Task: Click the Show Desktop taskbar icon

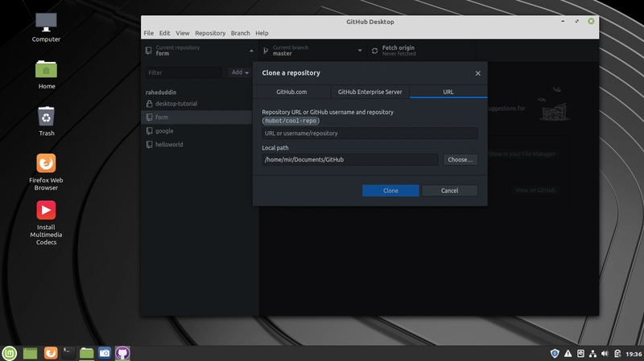Action: [30, 353]
